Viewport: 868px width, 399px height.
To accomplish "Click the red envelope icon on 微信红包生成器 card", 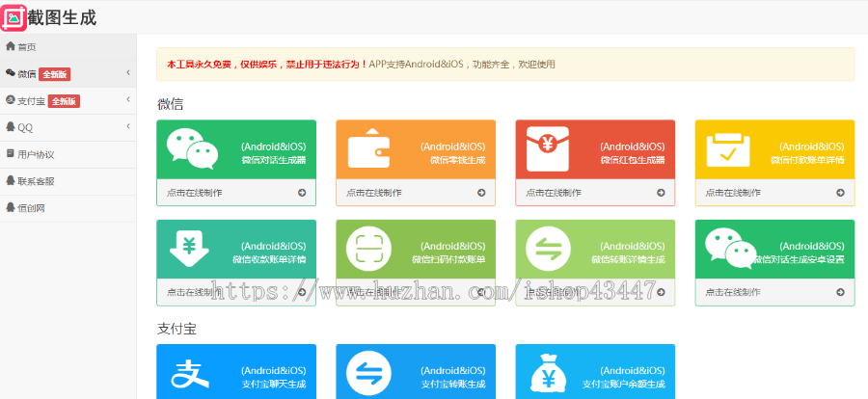I will click(x=548, y=148).
